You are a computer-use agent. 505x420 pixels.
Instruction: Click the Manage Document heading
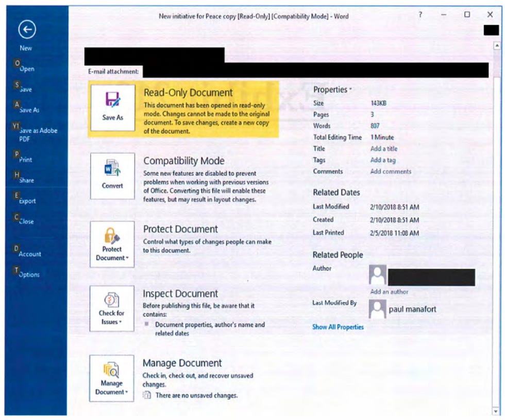(182, 363)
